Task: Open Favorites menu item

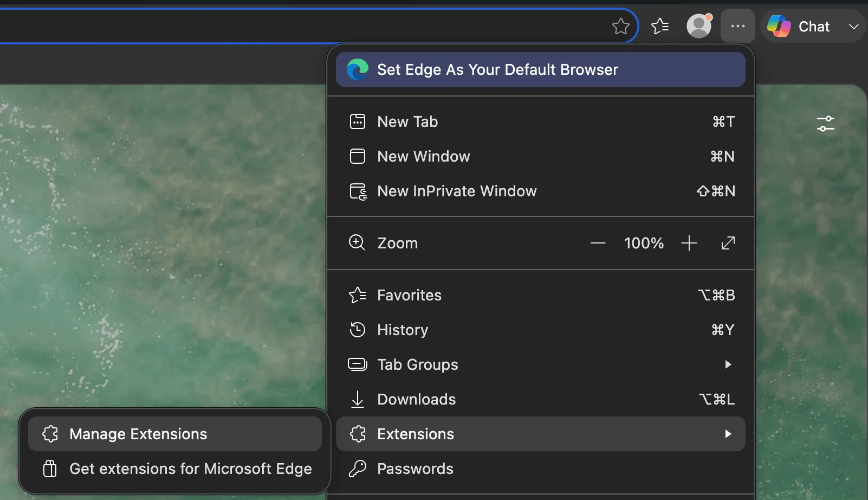Action: coord(541,295)
